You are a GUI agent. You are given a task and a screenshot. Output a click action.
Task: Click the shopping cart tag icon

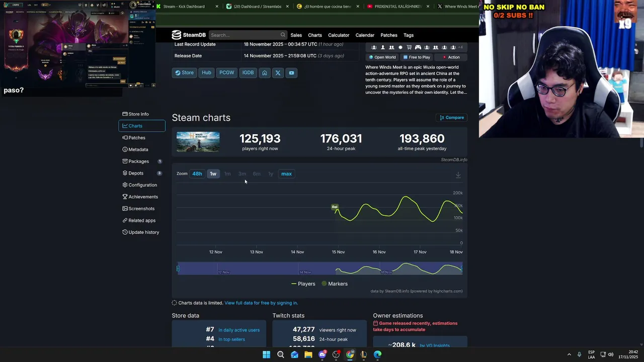tap(409, 47)
